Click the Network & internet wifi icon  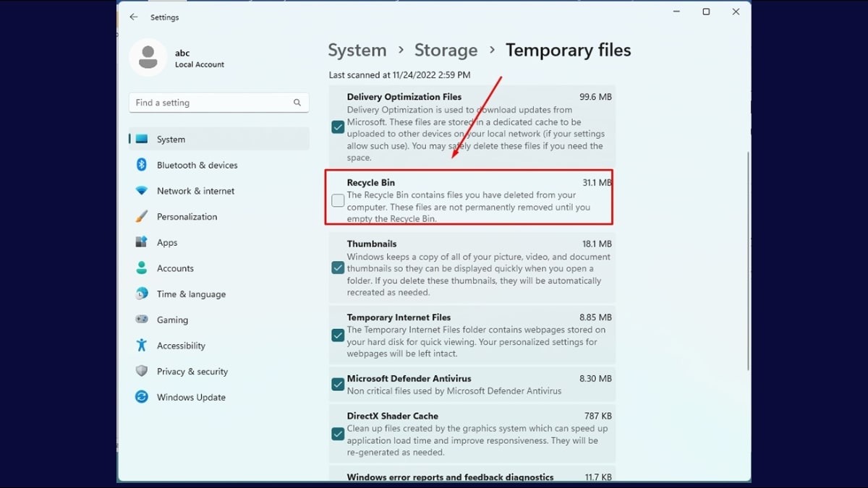pos(142,191)
